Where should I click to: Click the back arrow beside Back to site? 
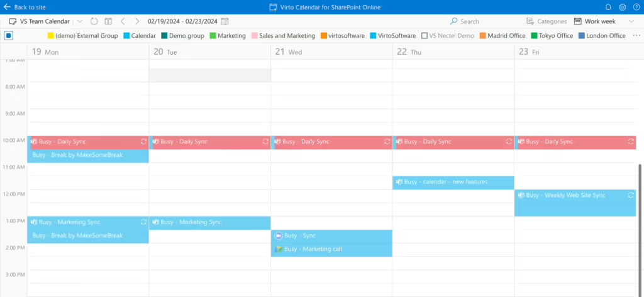click(x=6, y=7)
